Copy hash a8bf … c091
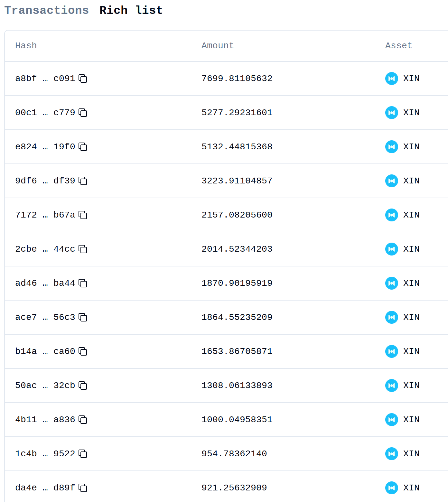This screenshot has height=502, width=448. (83, 79)
